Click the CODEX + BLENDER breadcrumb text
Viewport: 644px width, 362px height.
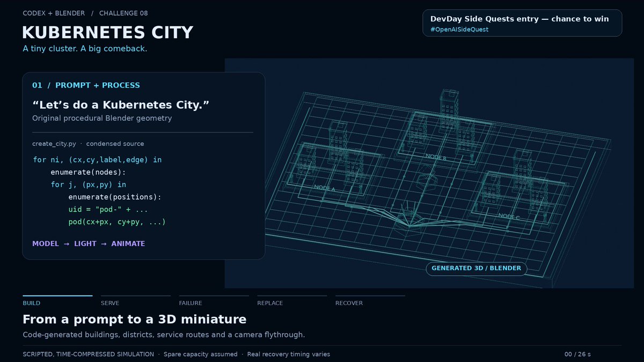point(54,13)
